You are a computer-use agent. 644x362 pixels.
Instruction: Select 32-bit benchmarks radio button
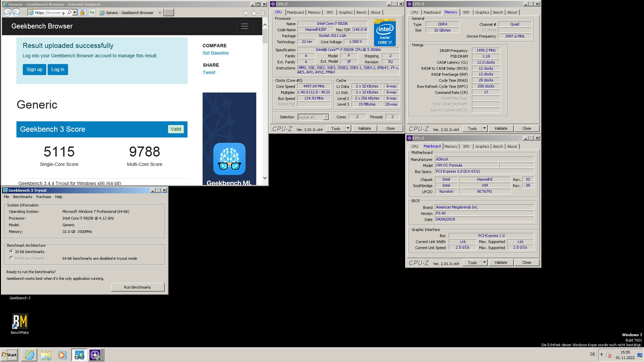tap(11, 251)
